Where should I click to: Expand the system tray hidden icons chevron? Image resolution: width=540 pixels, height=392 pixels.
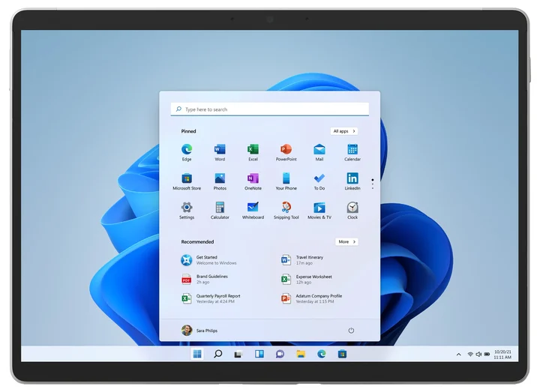coord(459,354)
